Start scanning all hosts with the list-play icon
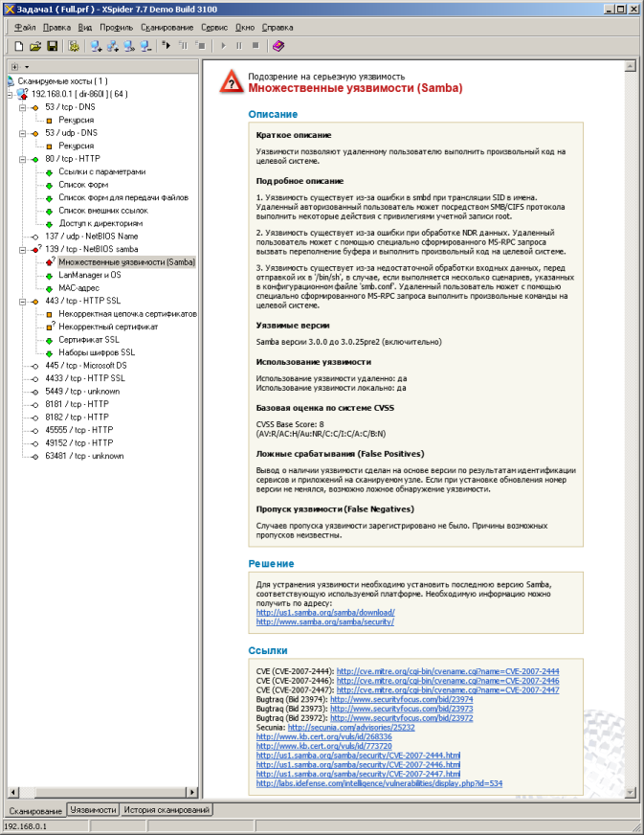Viewport: 644px width, 835px height. [x=167, y=46]
